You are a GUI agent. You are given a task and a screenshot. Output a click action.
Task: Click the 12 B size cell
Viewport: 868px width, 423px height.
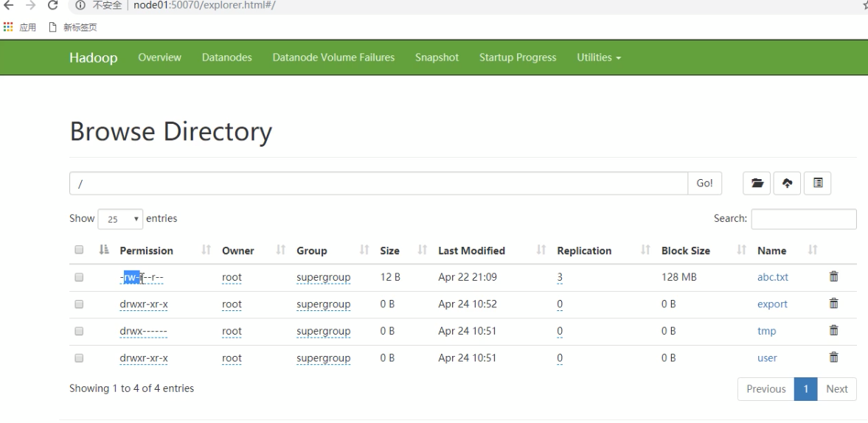tap(390, 277)
